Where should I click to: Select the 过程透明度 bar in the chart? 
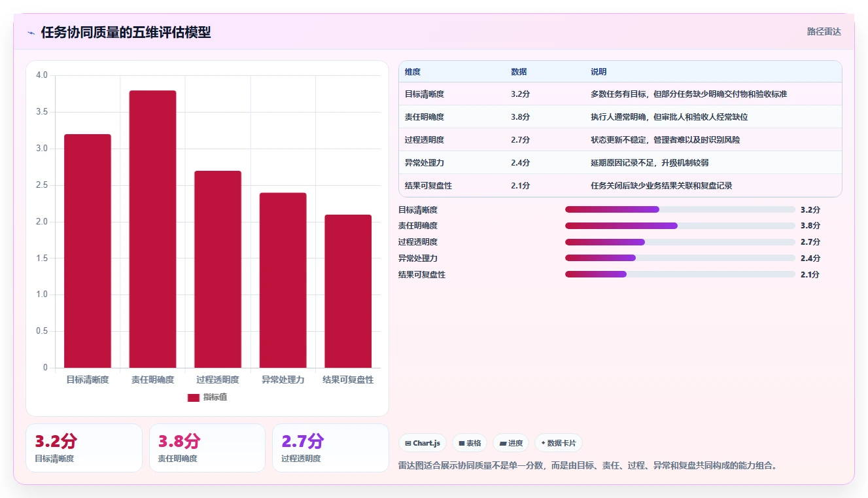pyautogui.click(x=218, y=269)
